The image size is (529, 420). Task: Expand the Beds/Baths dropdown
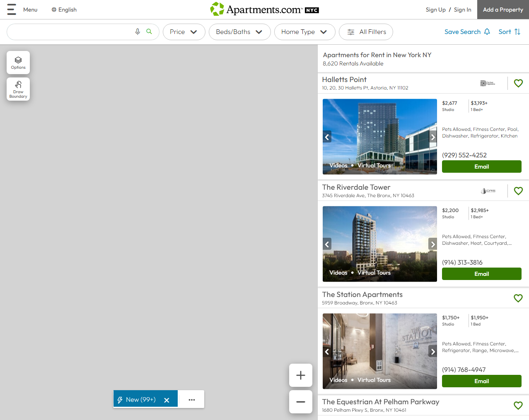pyautogui.click(x=239, y=31)
